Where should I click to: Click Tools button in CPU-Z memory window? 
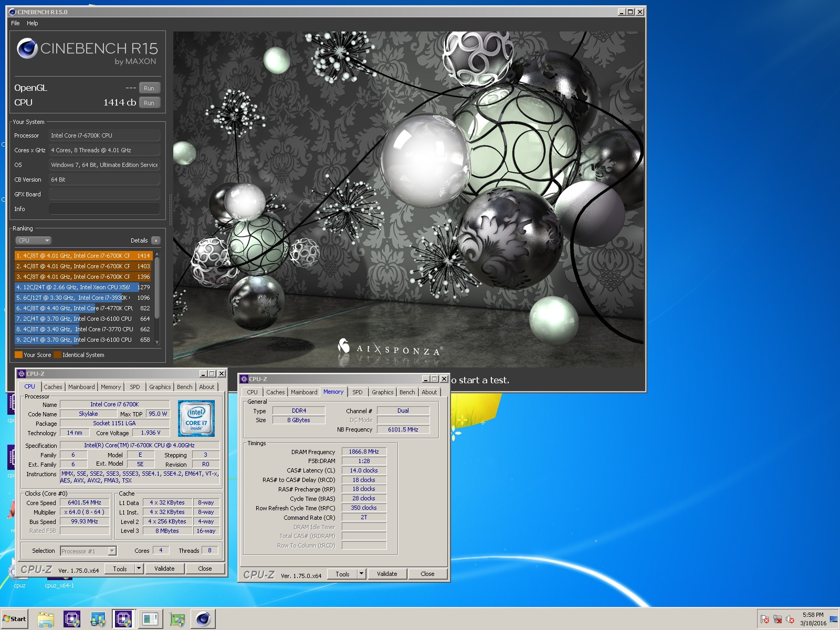[343, 574]
